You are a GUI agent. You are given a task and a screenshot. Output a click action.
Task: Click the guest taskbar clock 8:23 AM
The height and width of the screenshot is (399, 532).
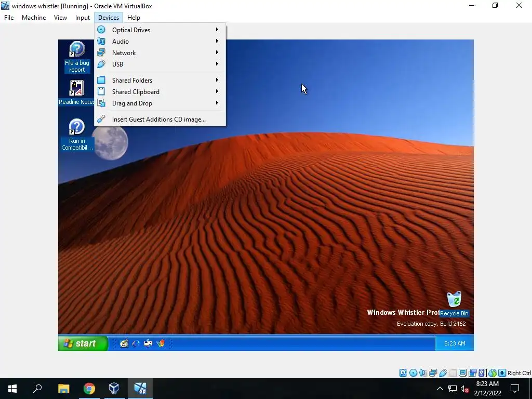pos(455,343)
